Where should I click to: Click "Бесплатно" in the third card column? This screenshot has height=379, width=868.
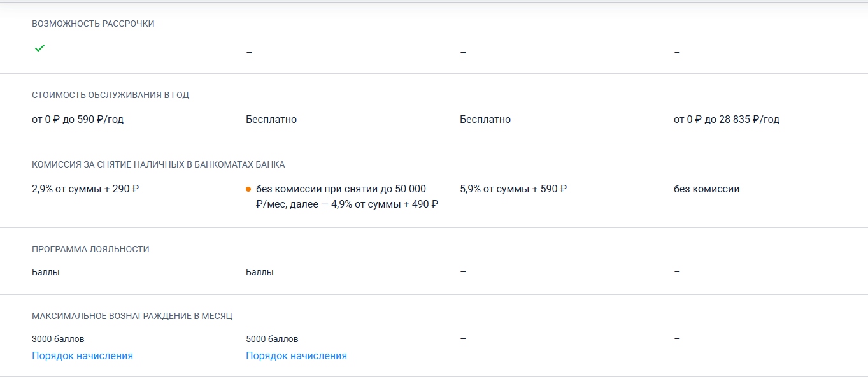[485, 119]
